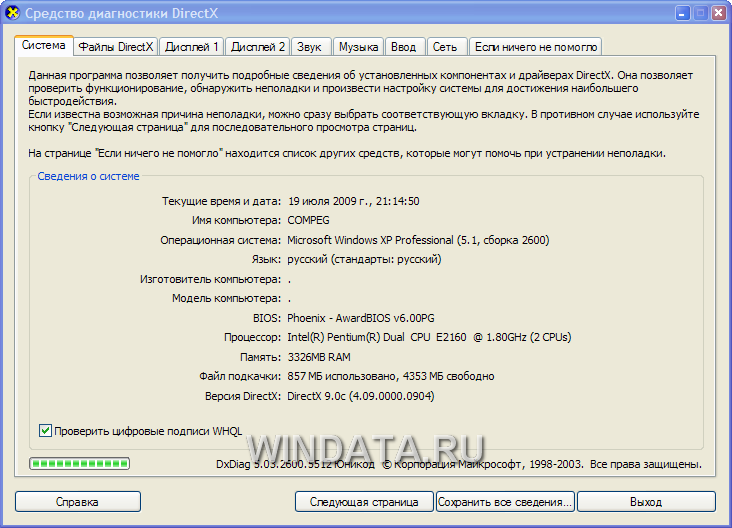Open the Сеть tab
This screenshot has width=732, height=528.
click(x=445, y=47)
